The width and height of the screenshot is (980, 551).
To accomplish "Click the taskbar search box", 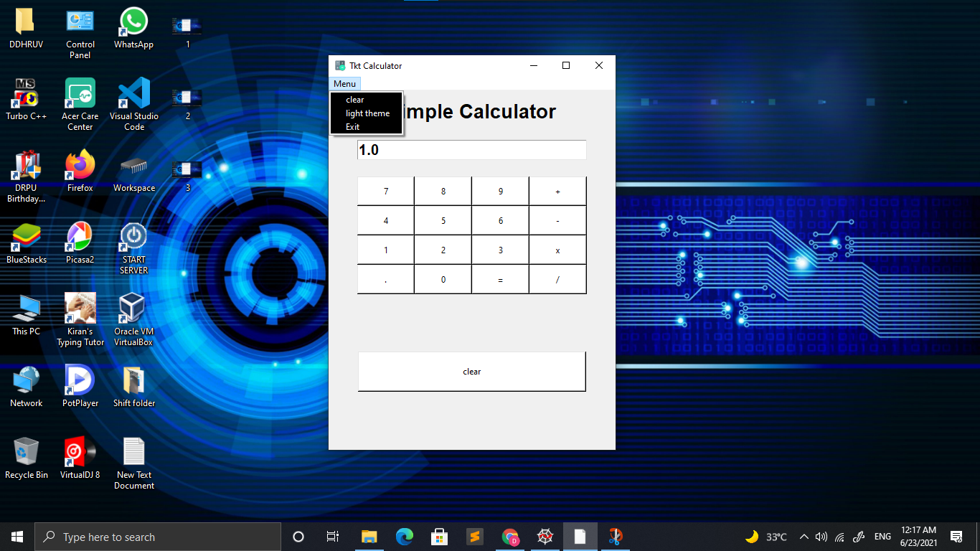I will 158,537.
